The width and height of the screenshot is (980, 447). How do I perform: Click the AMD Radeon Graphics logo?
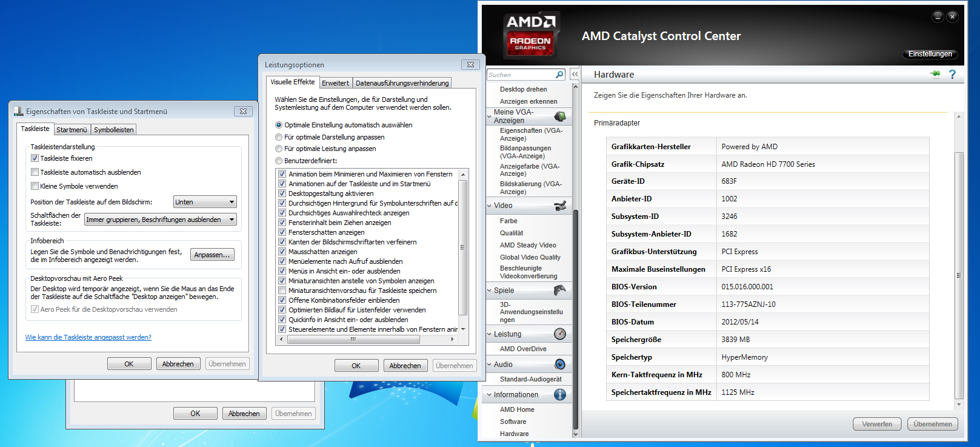click(531, 35)
